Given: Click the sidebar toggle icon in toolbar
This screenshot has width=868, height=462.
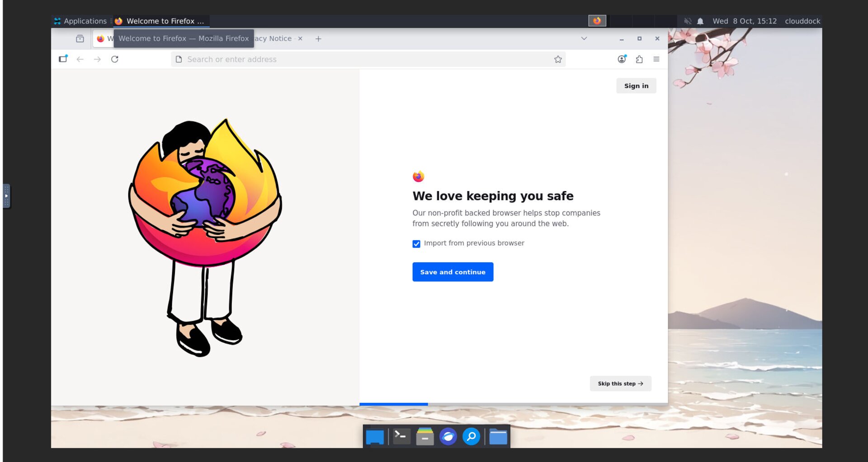Looking at the screenshot, I should click(x=63, y=59).
